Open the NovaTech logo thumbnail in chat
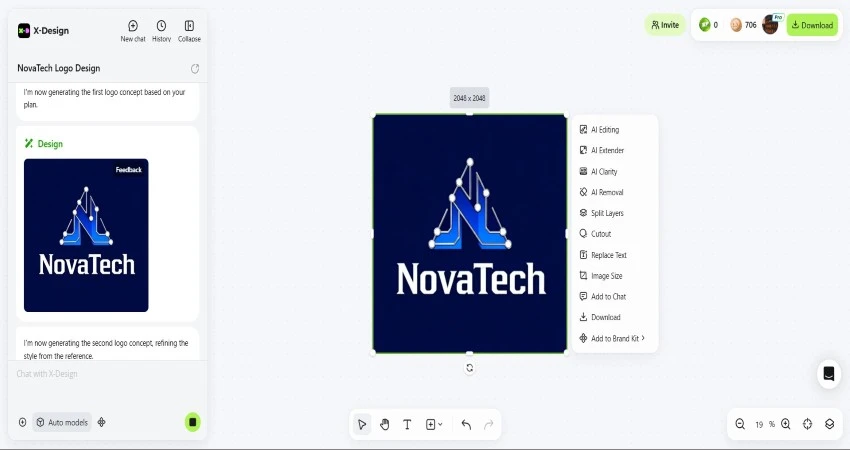Image resolution: width=850 pixels, height=450 pixels. tap(86, 235)
